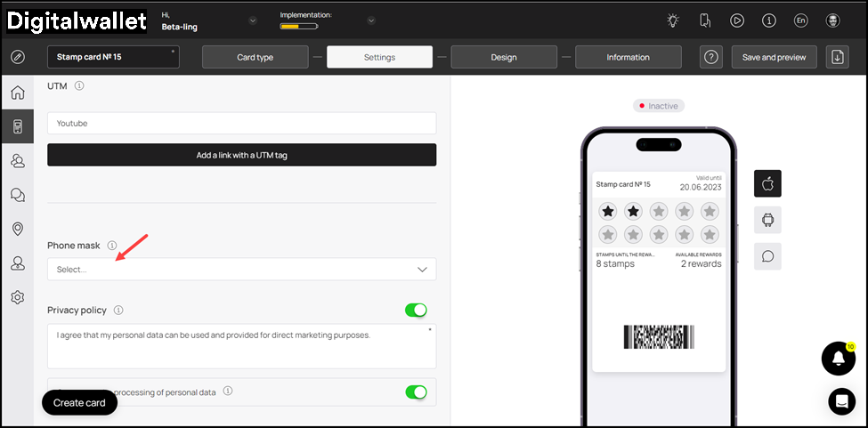The width and height of the screenshot is (868, 428).
Task: Click the UTM Youtube input field
Action: (x=241, y=124)
